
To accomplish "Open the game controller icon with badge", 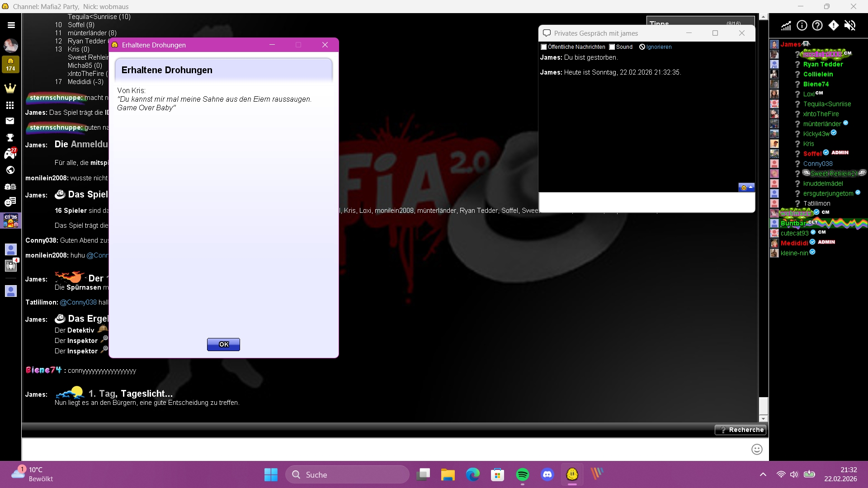I will 10,154.
